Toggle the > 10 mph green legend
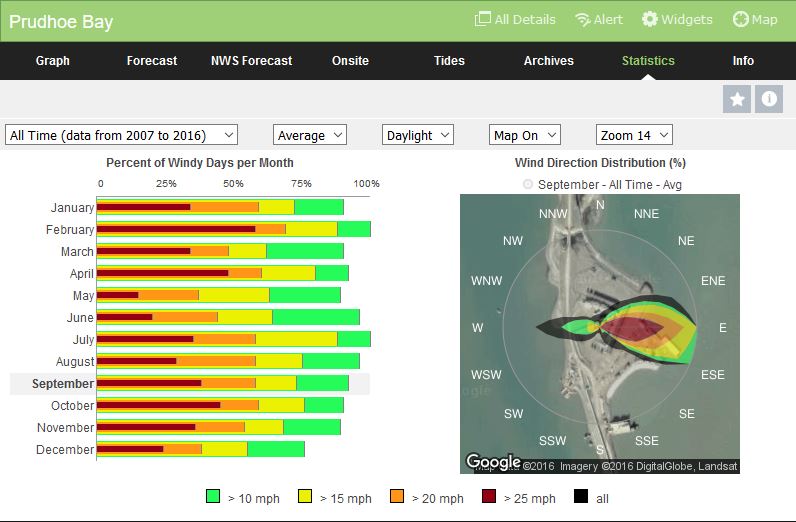 (212, 497)
